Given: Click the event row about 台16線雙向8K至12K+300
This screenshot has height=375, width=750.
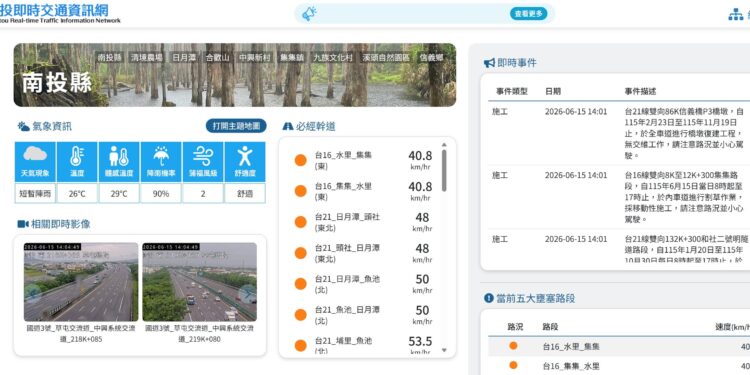Looking at the screenshot, I should coord(619,197).
